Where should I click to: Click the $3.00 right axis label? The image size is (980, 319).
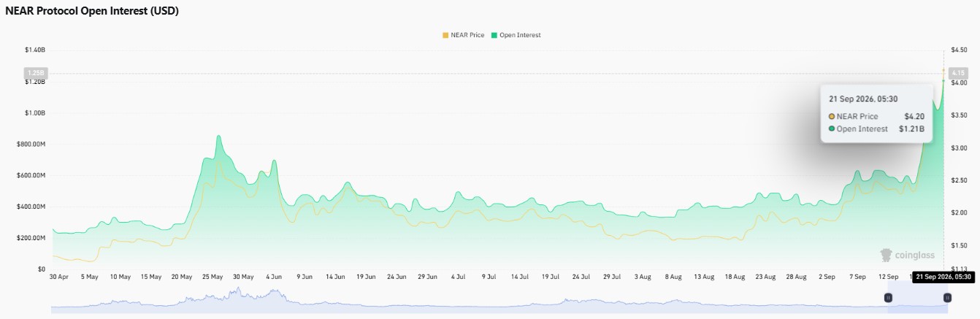(959, 147)
